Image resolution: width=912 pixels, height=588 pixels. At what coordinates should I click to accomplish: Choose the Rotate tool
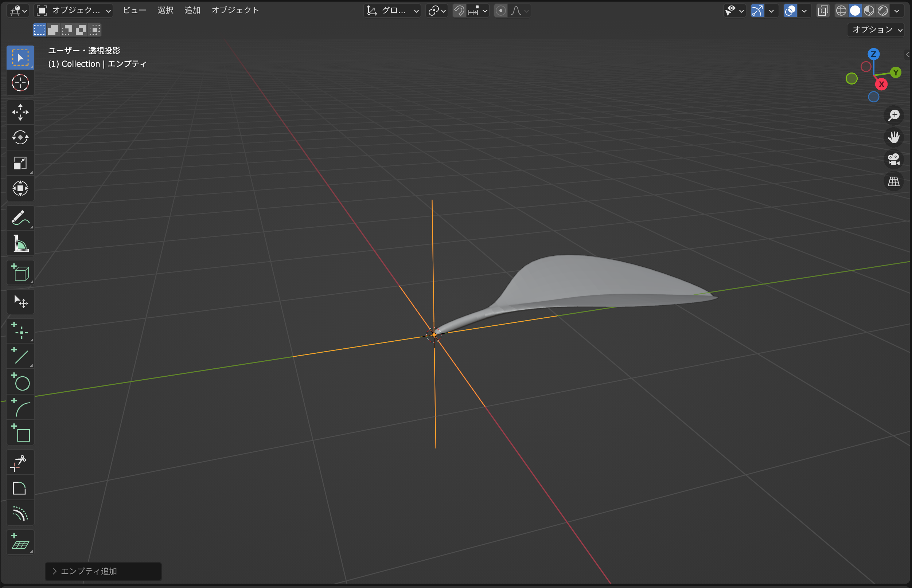click(20, 137)
